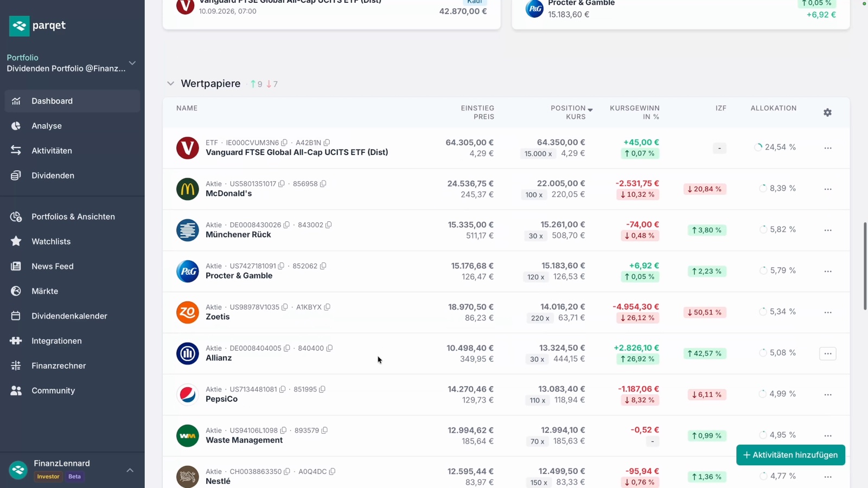The height and width of the screenshot is (488, 868).
Task: Copy Vanguard ISIN IE000CVUM3N6
Action: point(284,143)
